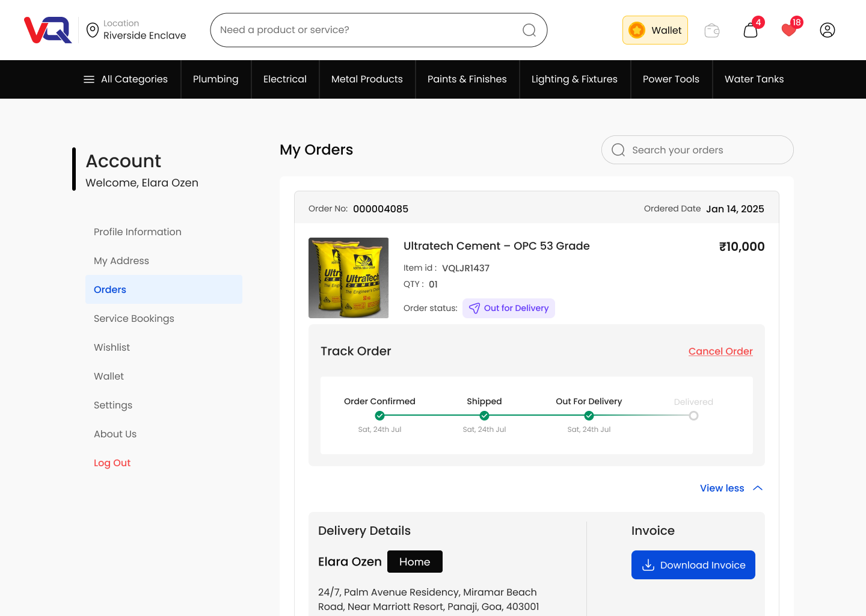Viewport: 866px width, 616px height.
Task: Click the Delivery Details heading
Action: click(364, 531)
